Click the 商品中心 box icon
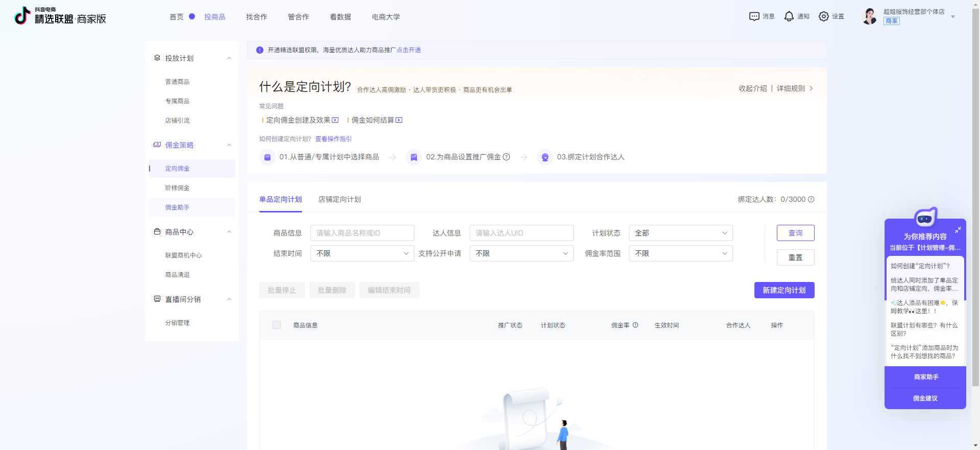The width and height of the screenshot is (980, 450). tap(157, 232)
